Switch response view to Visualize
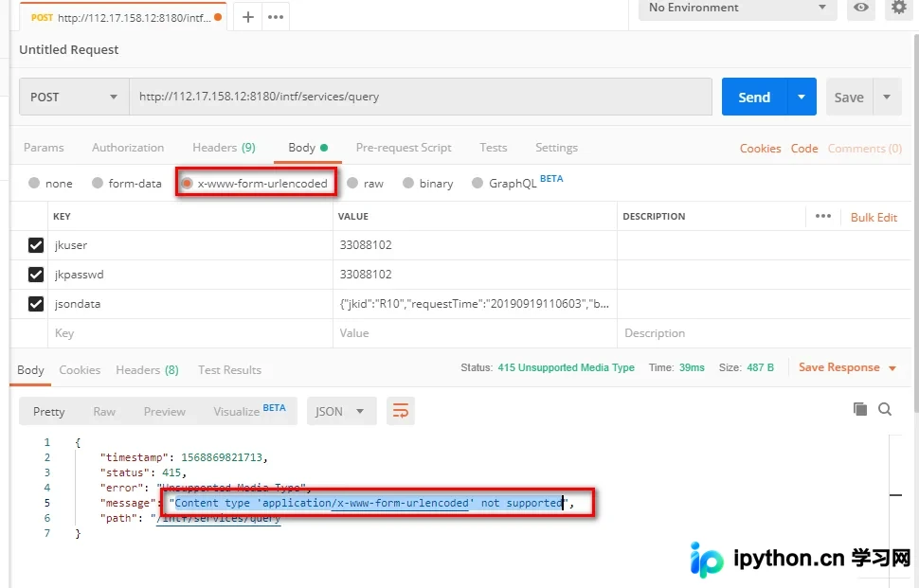919x588 pixels. [x=249, y=411]
